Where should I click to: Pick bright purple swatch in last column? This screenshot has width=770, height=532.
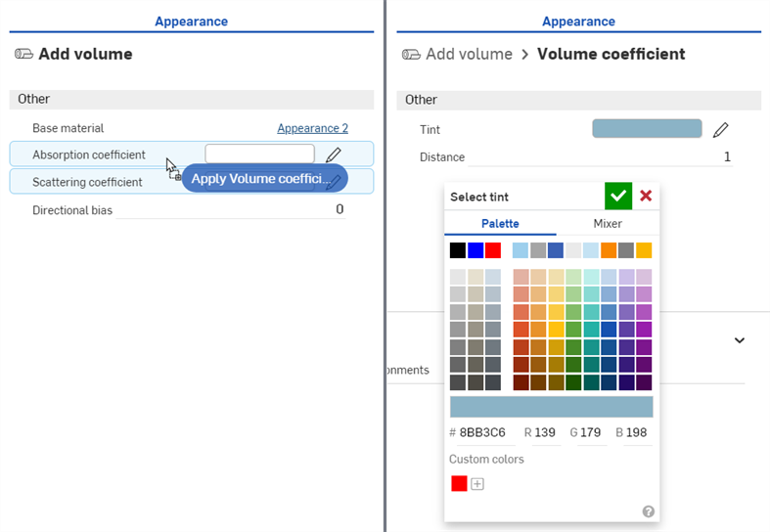644,330
